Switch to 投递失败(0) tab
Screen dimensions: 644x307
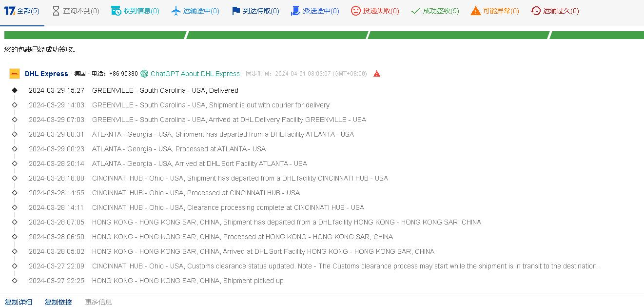click(x=375, y=11)
